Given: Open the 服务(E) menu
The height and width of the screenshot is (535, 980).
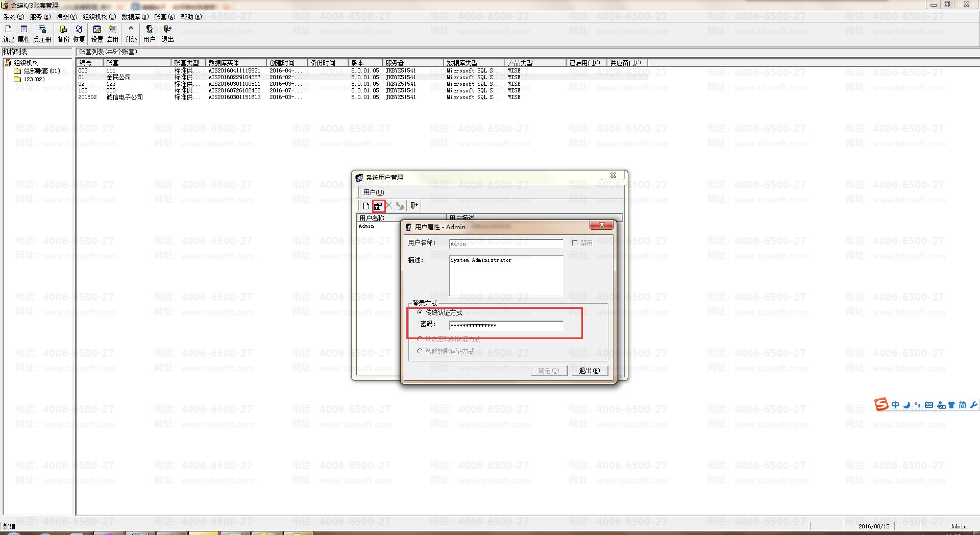Looking at the screenshot, I should click(x=40, y=17).
